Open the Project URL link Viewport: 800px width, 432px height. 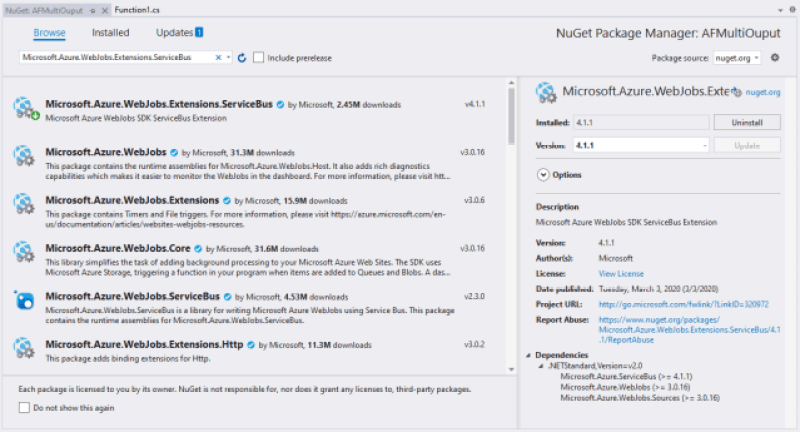tap(684, 304)
